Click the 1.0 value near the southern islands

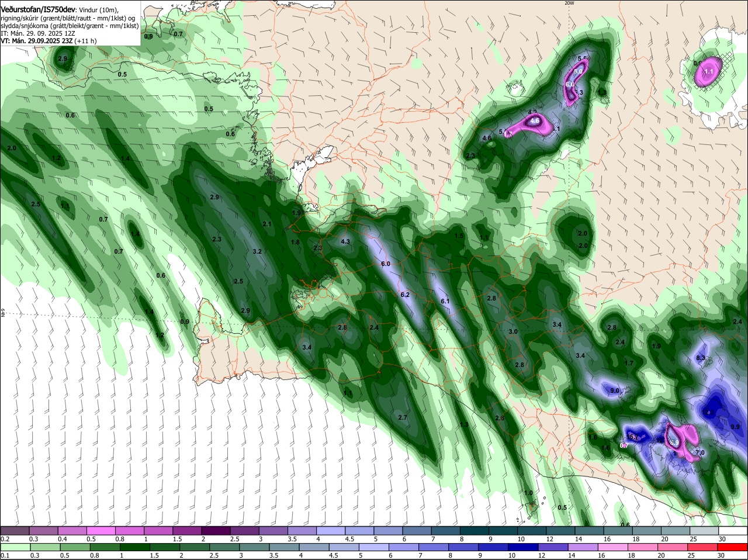pyautogui.click(x=528, y=493)
